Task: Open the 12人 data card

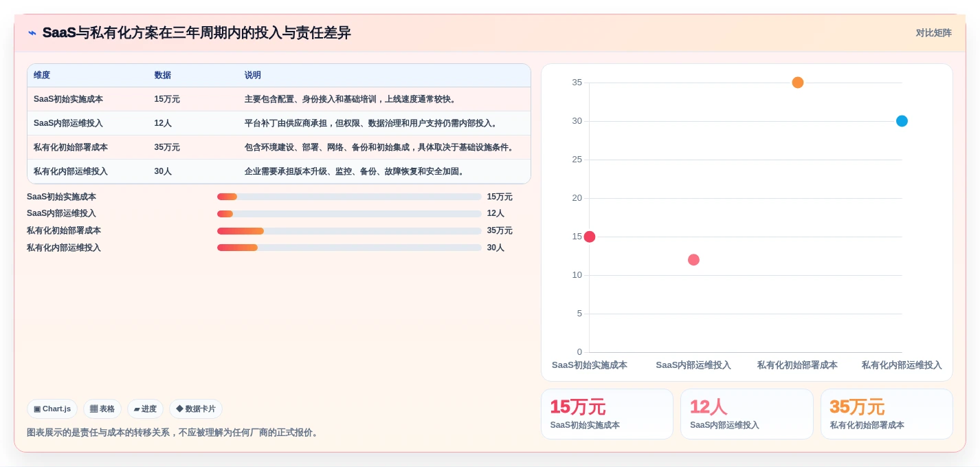Action: click(747, 414)
